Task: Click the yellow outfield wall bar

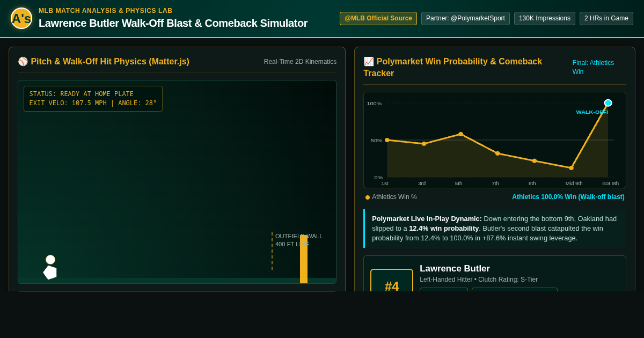Action: [304, 259]
